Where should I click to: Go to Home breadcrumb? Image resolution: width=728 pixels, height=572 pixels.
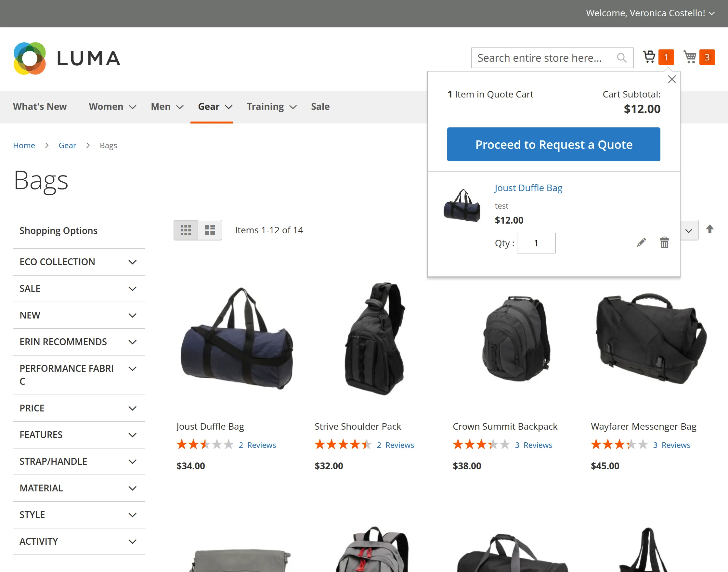coord(24,145)
